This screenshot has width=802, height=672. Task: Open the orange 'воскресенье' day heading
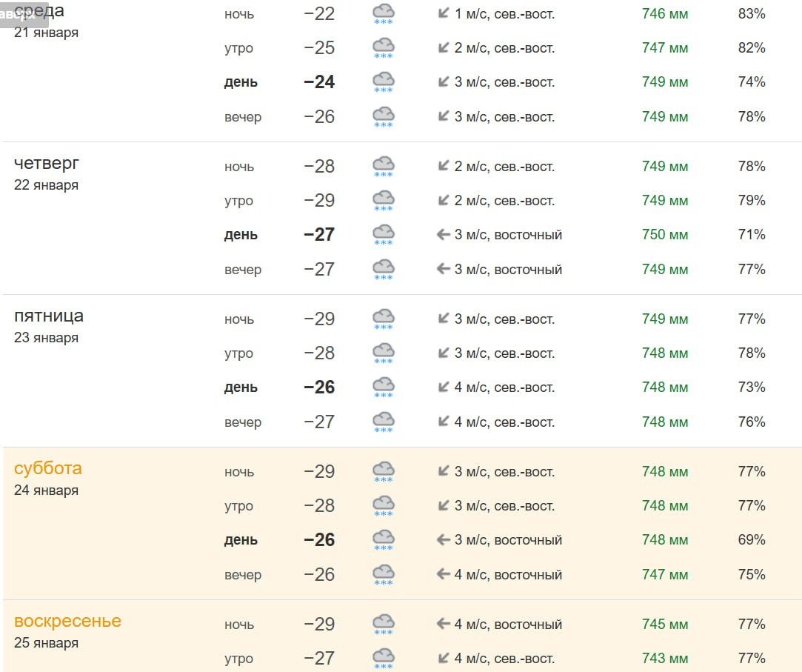[x=67, y=621]
